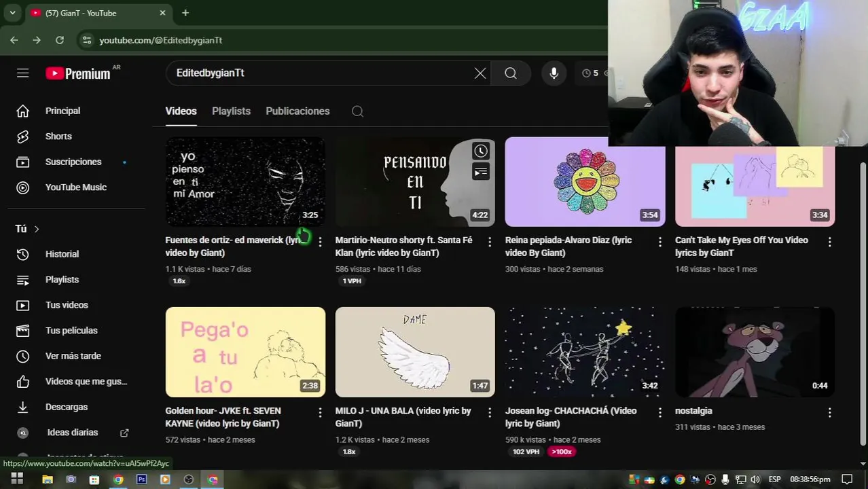
Task: Click the browser address bar URL
Action: [161, 40]
